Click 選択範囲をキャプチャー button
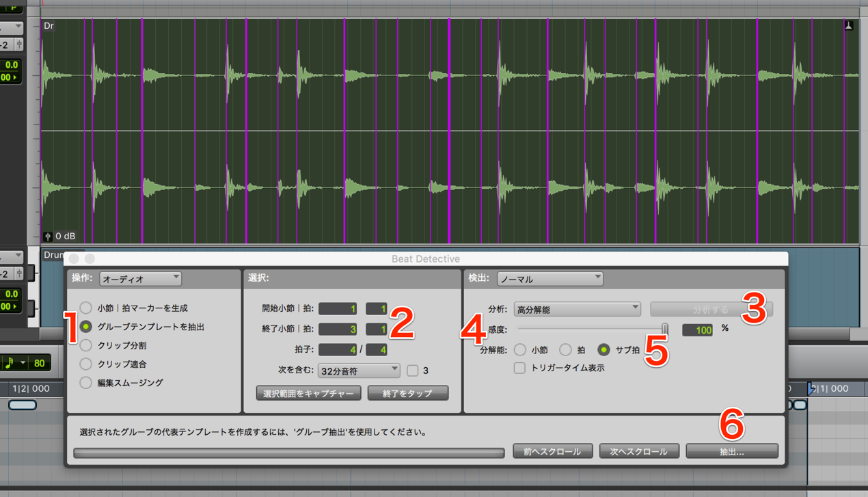 point(308,393)
